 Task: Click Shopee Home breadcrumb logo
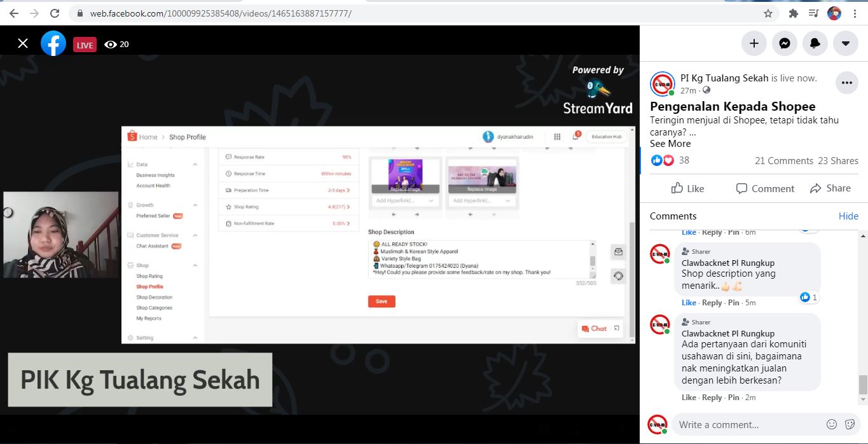[x=132, y=136]
